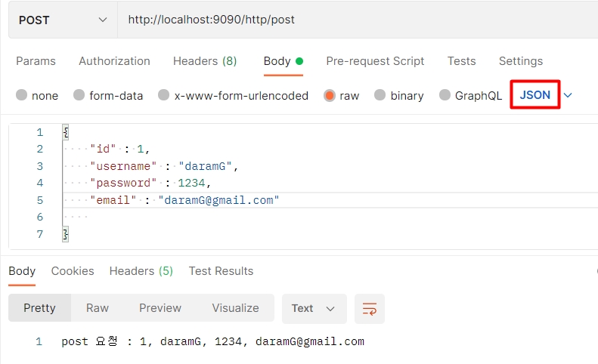Select the GraphQL body type
The image size is (598, 364).
click(471, 95)
